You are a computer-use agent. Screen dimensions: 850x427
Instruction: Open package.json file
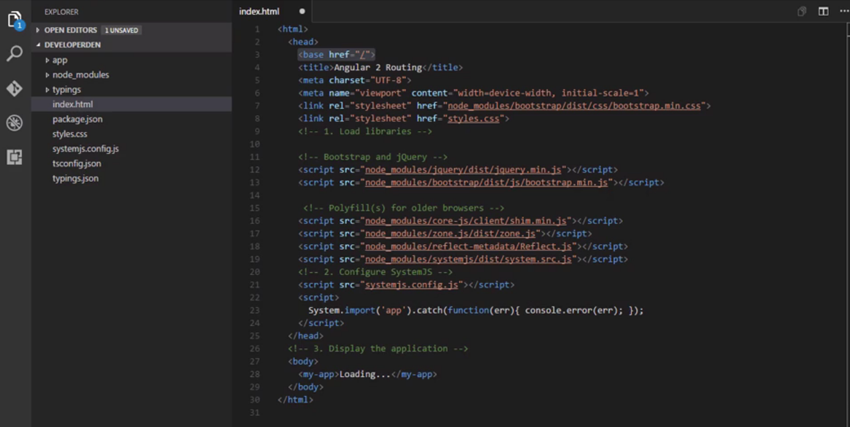[x=131, y=119]
